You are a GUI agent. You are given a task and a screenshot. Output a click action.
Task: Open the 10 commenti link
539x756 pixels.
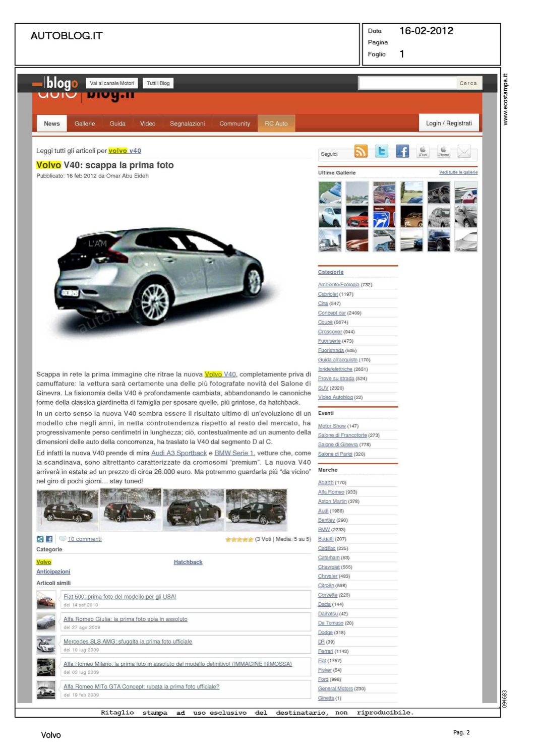[85, 539]
